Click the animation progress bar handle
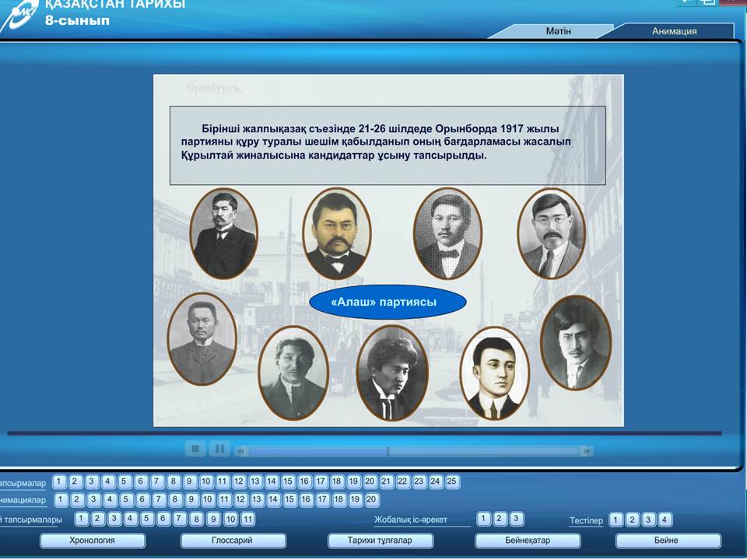Image resolution: width=747 pixels, height=560 pixels. [x=388, y=451]
